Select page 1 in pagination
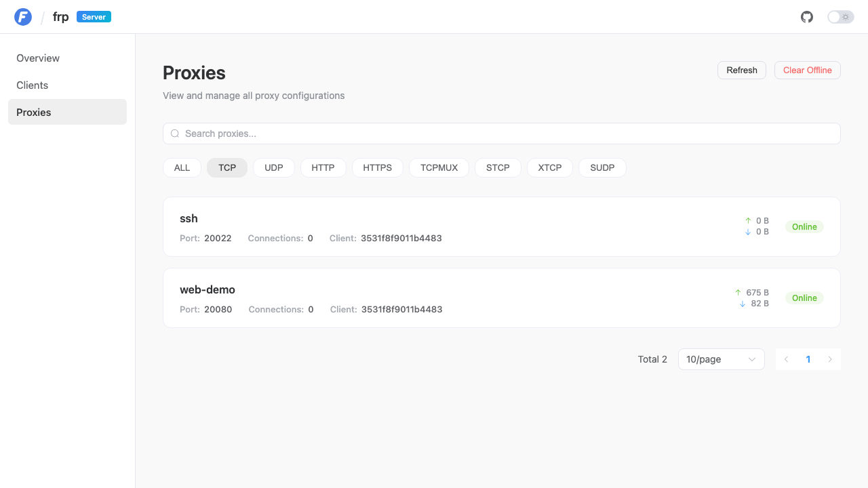 click(x=808, y=359)
